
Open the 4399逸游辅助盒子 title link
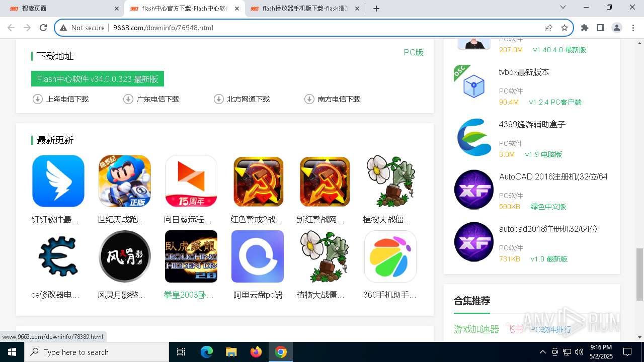tap(532, 125)
